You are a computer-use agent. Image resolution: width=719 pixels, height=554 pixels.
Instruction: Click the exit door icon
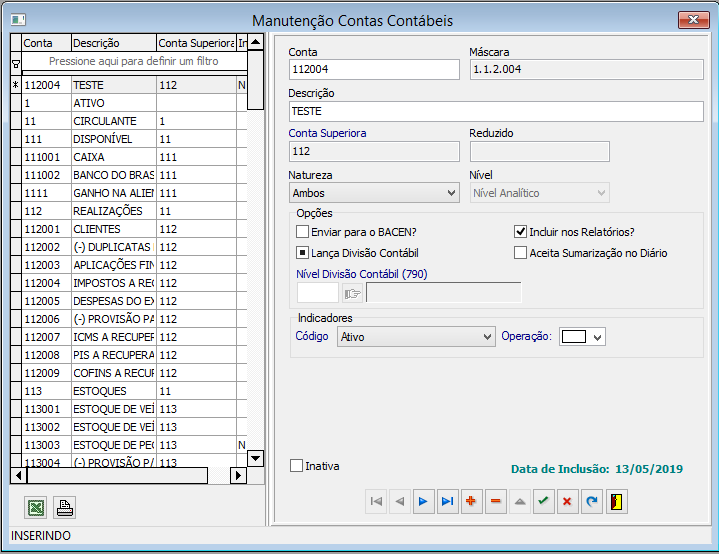(x=616, y=502)
